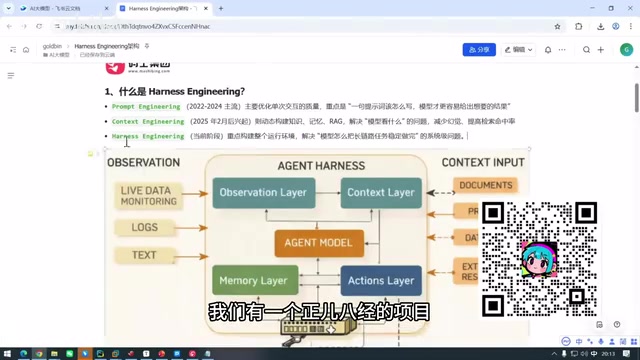This screenshot has width=640, height=360.
Task: Open the document outline panel icon
Action: click(x=11, y=76)
